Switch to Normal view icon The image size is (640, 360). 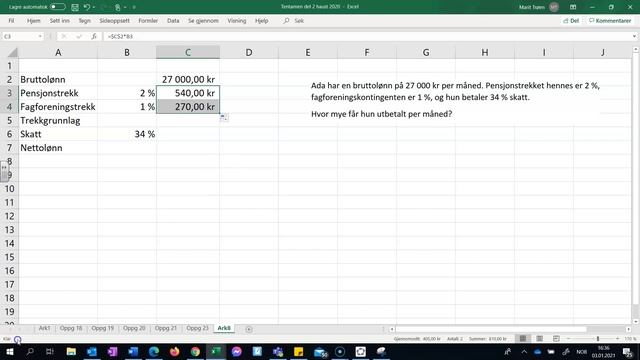click(522, 339)
